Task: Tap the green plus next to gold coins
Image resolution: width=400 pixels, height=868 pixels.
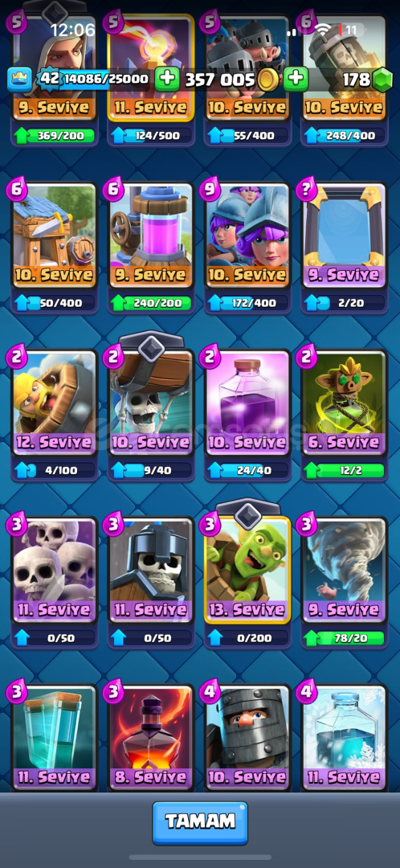Action: pyautogui.click(x=296, y=80)
